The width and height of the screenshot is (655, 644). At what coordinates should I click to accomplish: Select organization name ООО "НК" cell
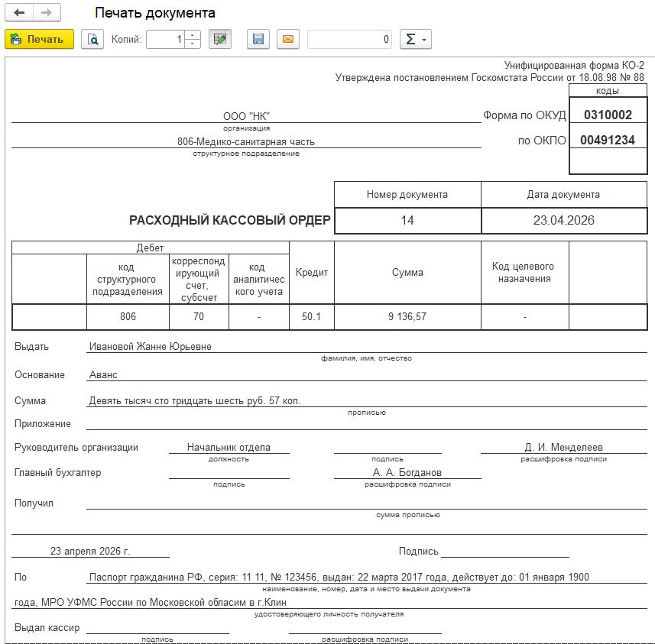click(x=246, y=116)
